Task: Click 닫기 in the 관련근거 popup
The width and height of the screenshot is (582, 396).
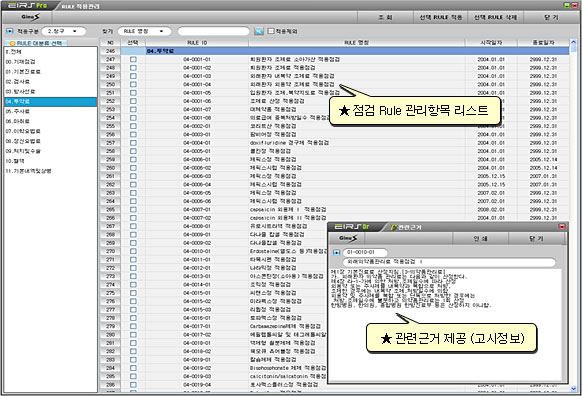Action: (x=536, y=238)
